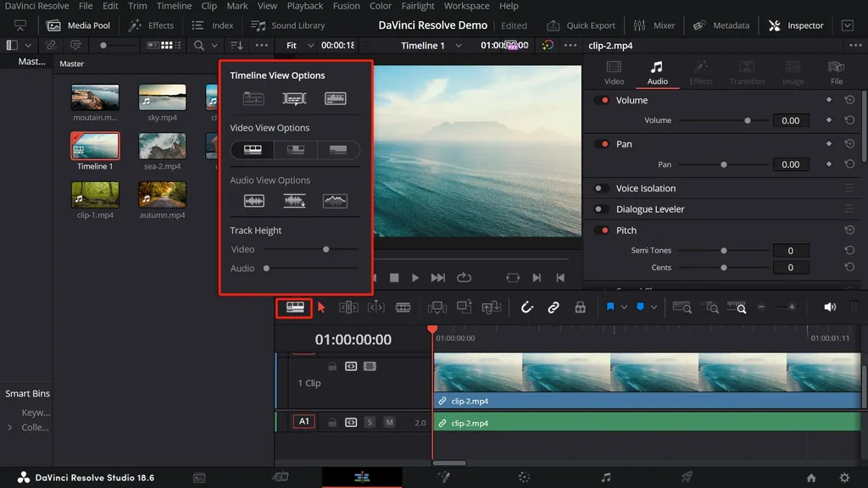Switch to Inspector Audio tab

(657, 73)
